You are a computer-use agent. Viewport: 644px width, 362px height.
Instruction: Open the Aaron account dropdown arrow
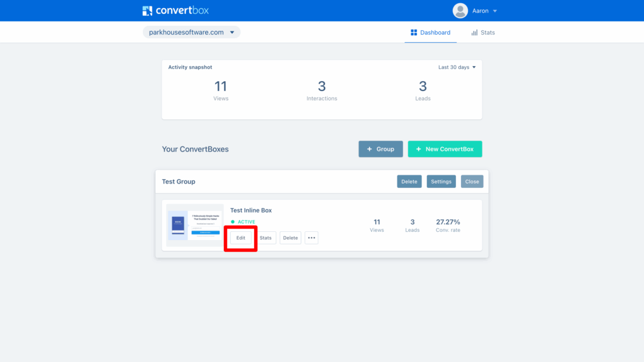495,11
